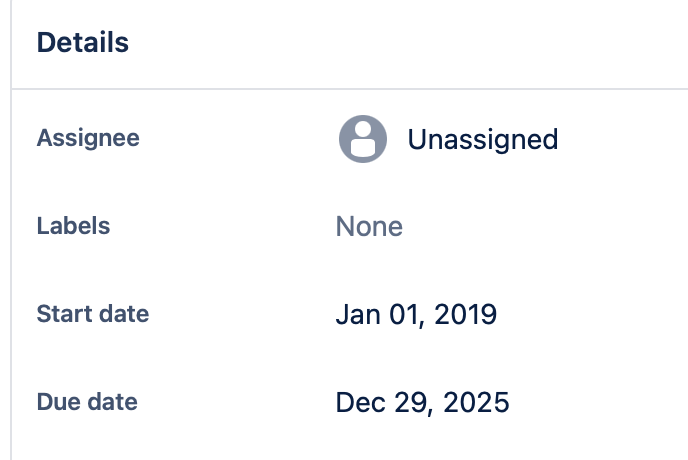Edit the Due date Dec 29, 2025

[x=422, y=402]
